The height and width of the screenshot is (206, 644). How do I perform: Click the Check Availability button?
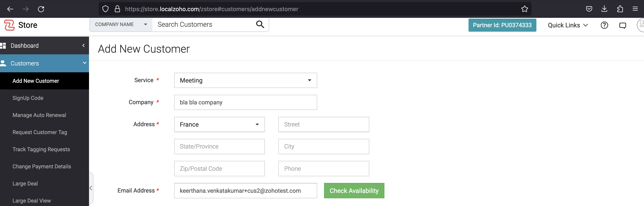click(354, 190)
